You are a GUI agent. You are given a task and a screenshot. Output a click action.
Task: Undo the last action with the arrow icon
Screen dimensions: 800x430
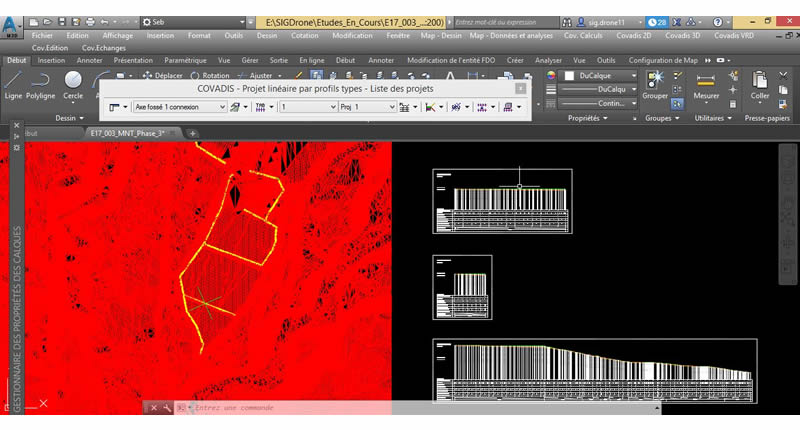[x=105, y=22]
